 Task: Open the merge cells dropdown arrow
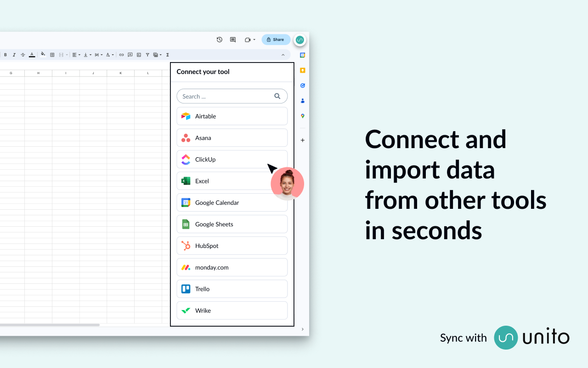tap(67, 55)
